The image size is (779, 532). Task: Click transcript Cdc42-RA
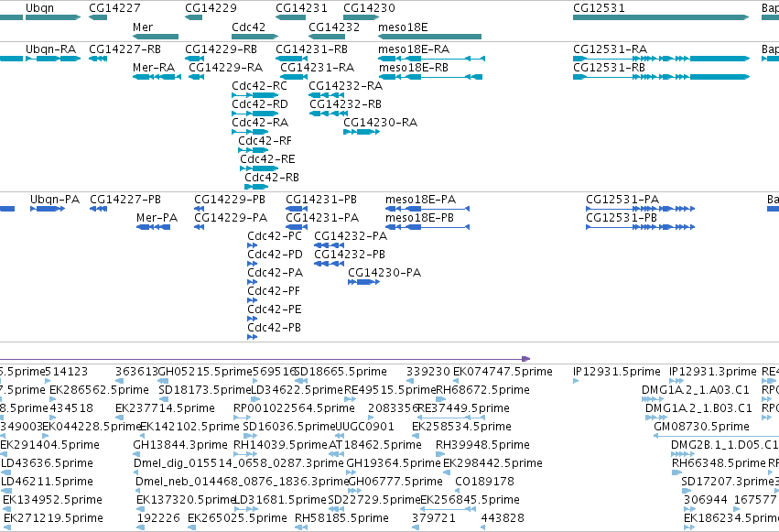(x=260, y=123)
